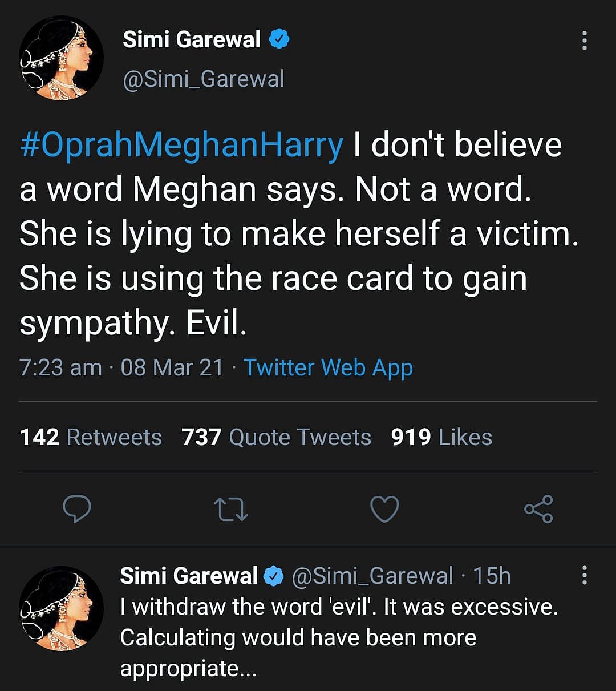Tap the reply speech bubble icon
Viewport: 616px width, 691px height.
tap(76, 509)
